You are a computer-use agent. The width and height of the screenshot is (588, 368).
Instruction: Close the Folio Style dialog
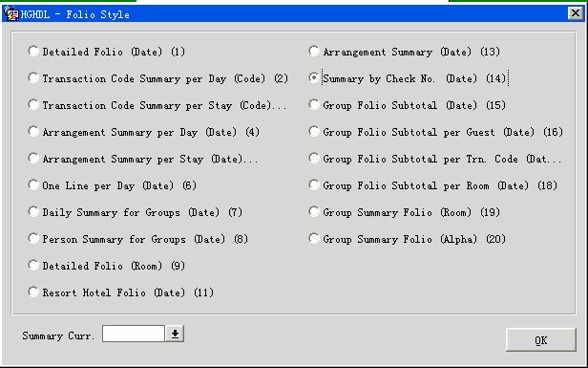pos(576,13)
